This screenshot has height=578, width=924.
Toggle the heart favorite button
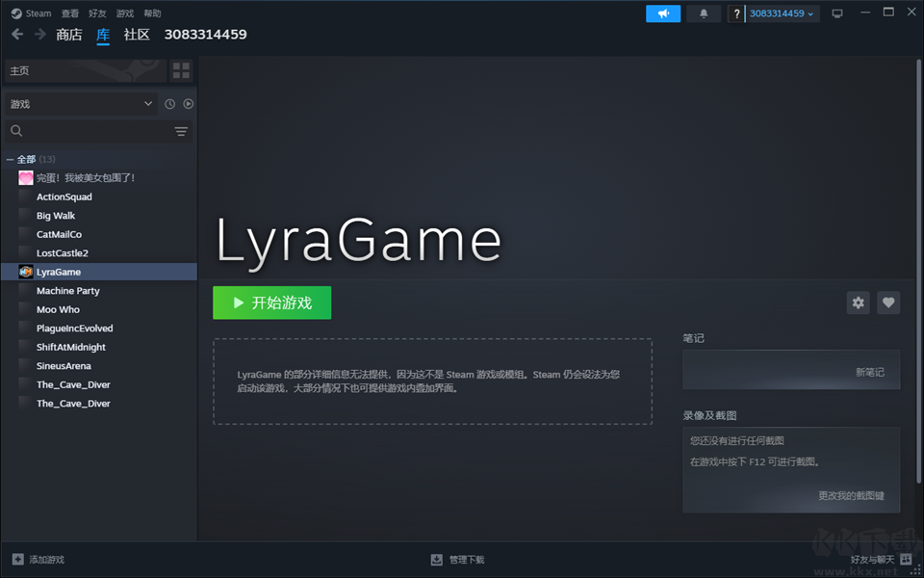coord(888,302)
